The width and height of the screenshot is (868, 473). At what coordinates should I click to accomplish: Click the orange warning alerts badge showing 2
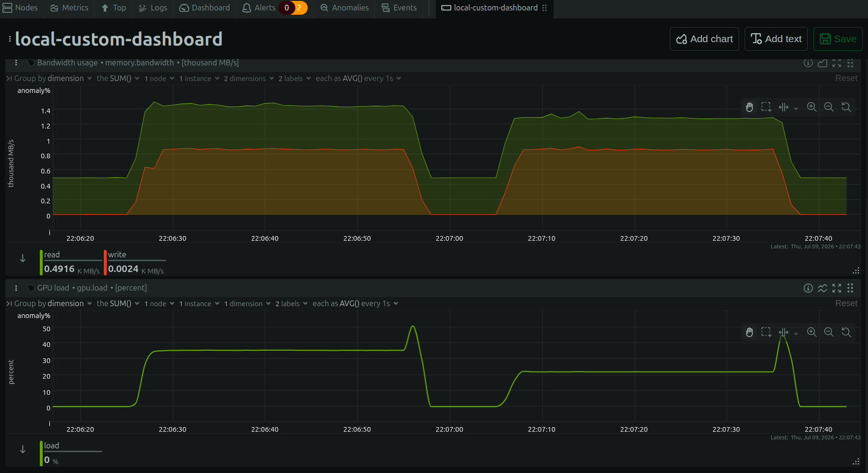click(300, 8)
